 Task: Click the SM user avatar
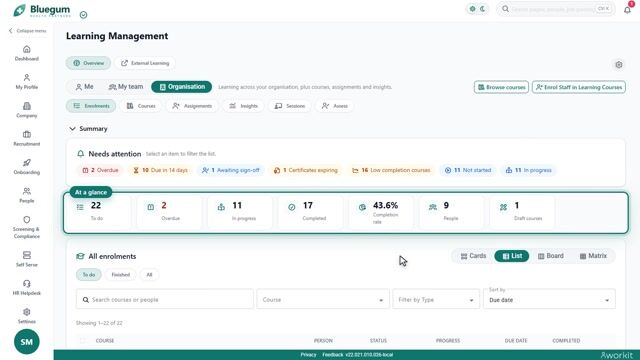[27, 342]
